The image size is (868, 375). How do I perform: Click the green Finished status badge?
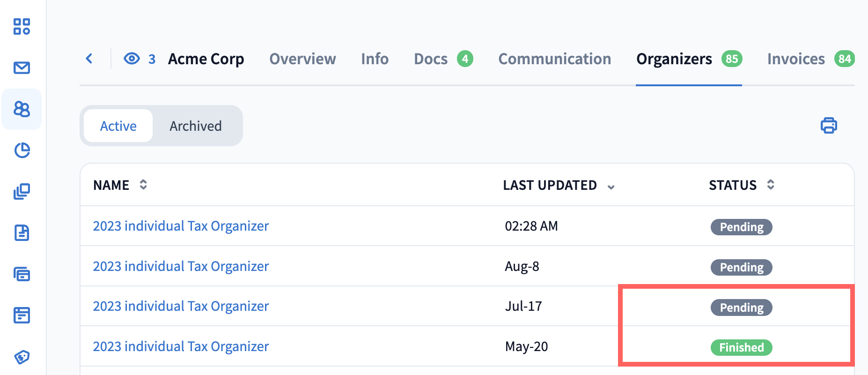click(x=741, y=347)
